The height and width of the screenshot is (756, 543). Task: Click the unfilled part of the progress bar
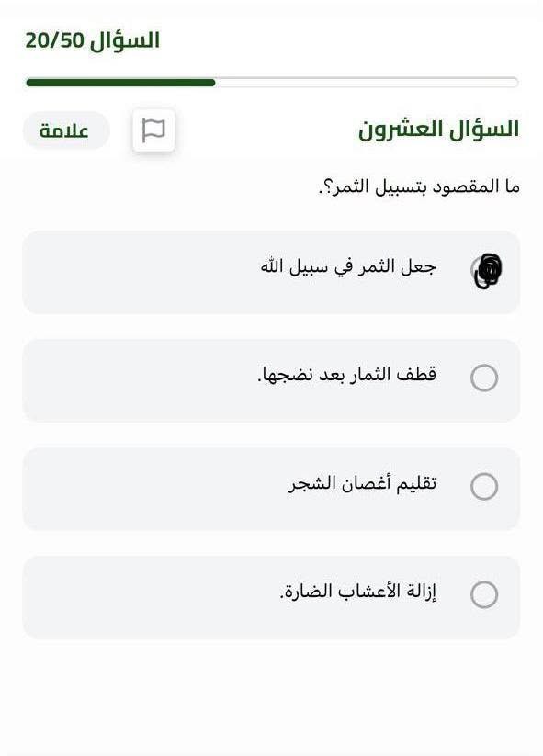click(x=367, y=83)
